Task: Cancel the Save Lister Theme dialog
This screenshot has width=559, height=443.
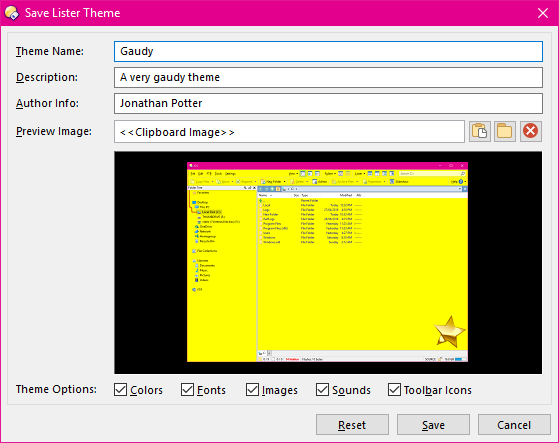Action: click(x=514, y=424)
